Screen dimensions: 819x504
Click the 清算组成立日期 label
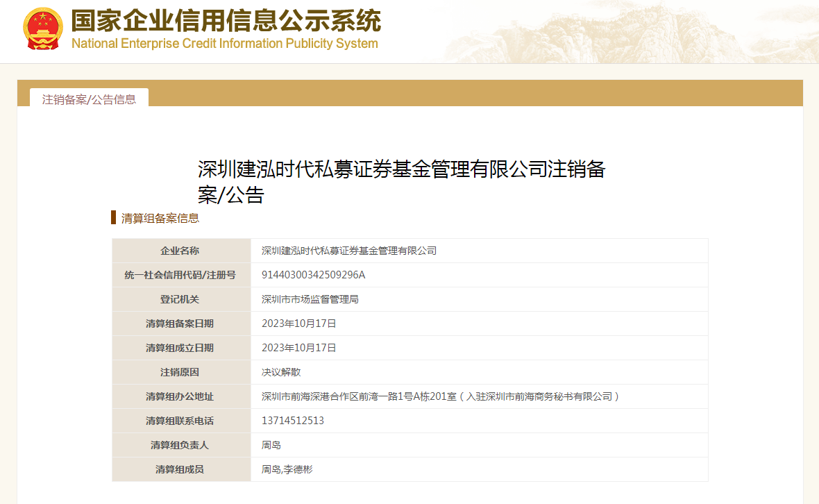click(180, 348)
